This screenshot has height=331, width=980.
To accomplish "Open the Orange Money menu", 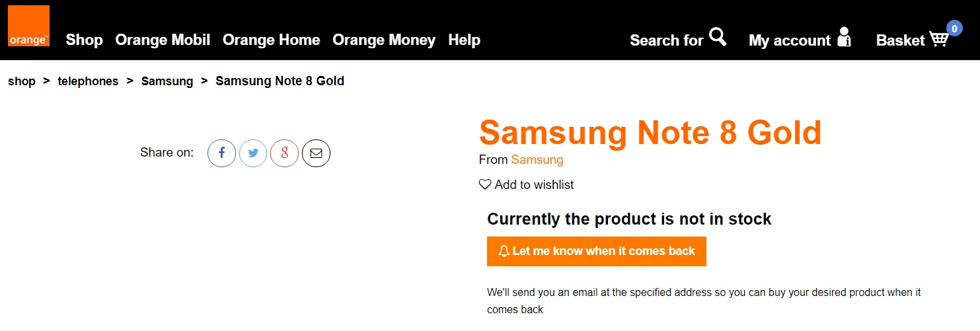I will (384, 40).
